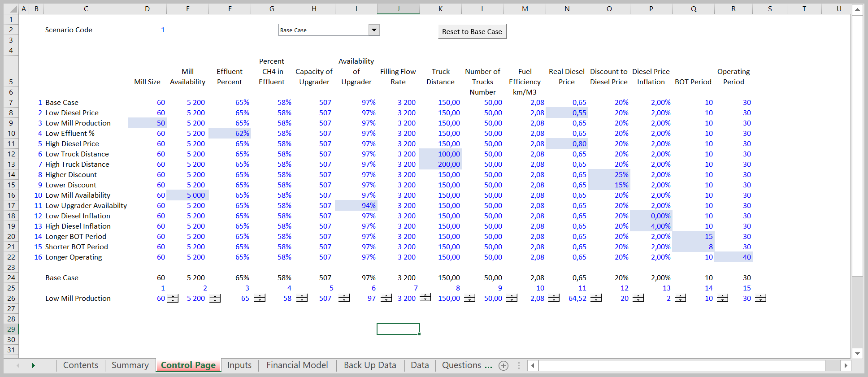Select row 29 header
868x377 pixels.
click(x=11, y=329)
